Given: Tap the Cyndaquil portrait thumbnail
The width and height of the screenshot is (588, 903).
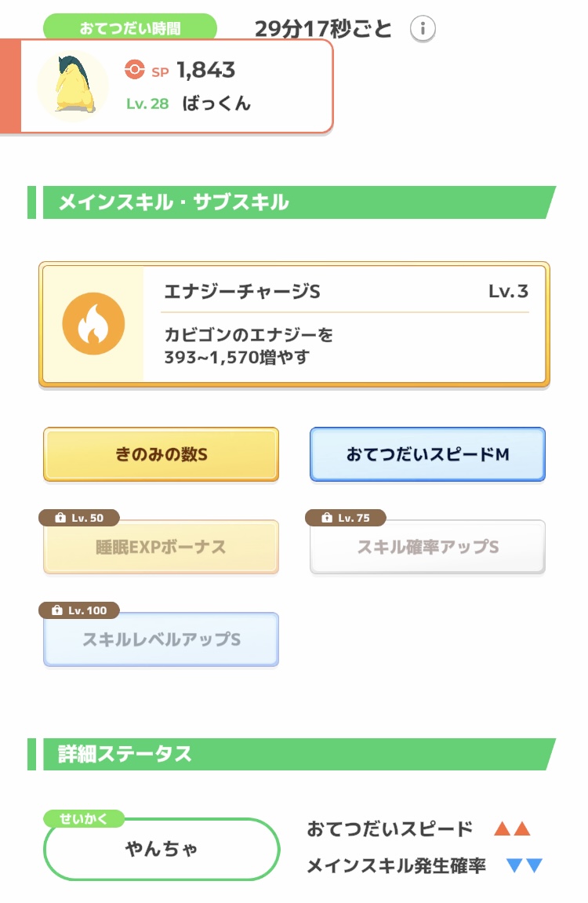Looking at the screenshot, I should point(73,86).
